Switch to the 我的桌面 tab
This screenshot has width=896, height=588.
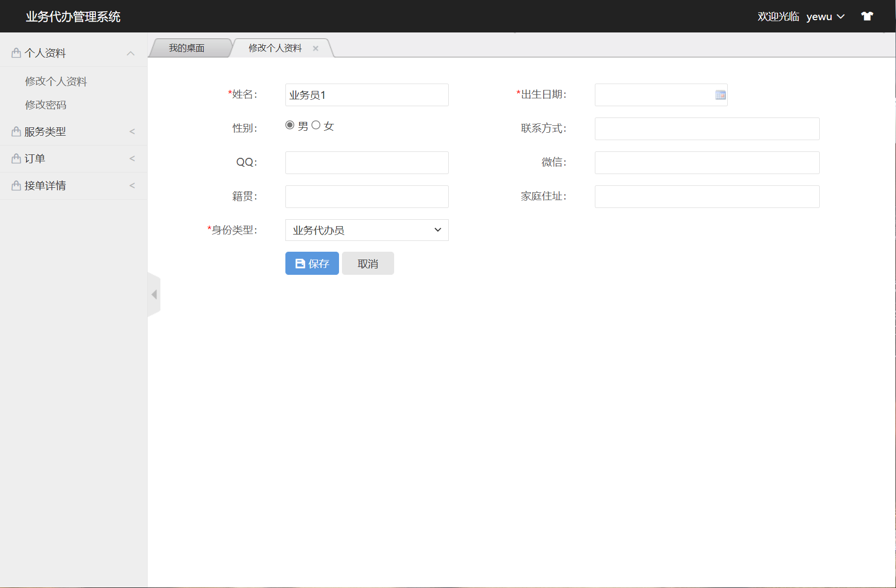click(187, 48)
